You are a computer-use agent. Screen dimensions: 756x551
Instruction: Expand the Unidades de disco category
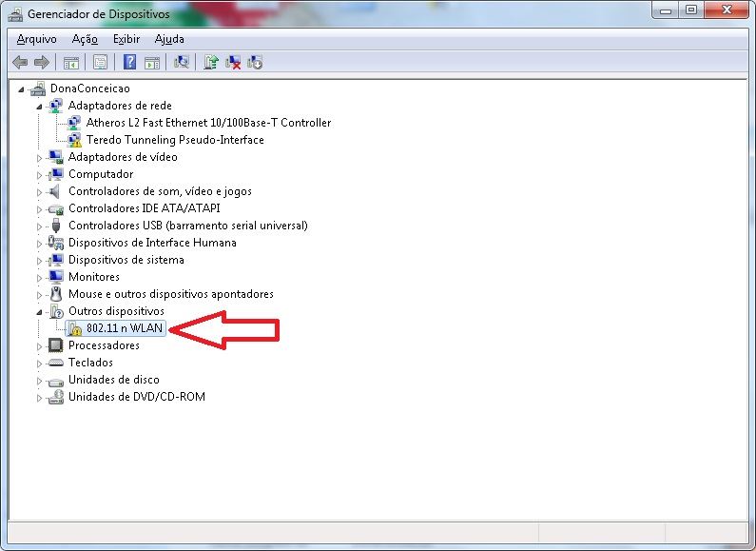coord(39,381)
